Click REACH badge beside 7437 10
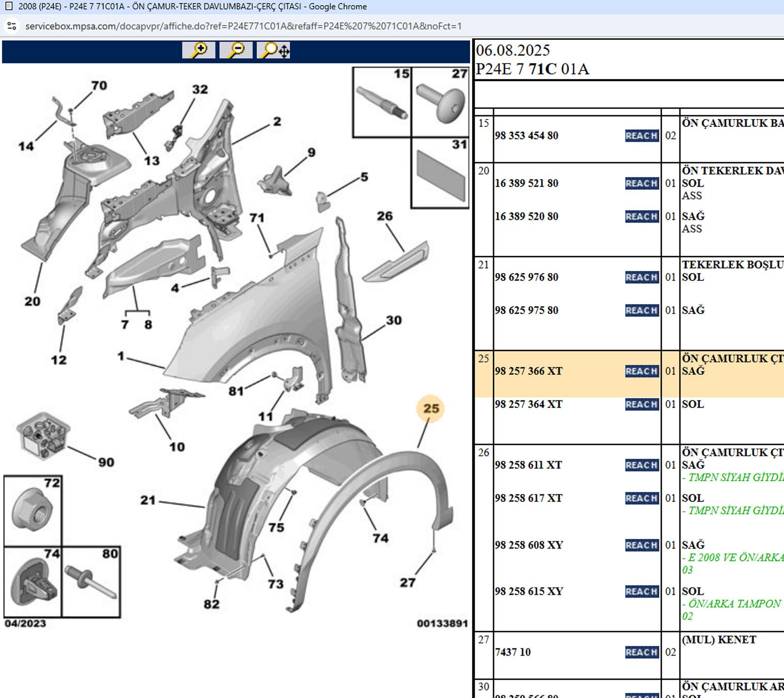Viewport: 784px width, 698px height. pyautogui.click(x=641, y=652)
